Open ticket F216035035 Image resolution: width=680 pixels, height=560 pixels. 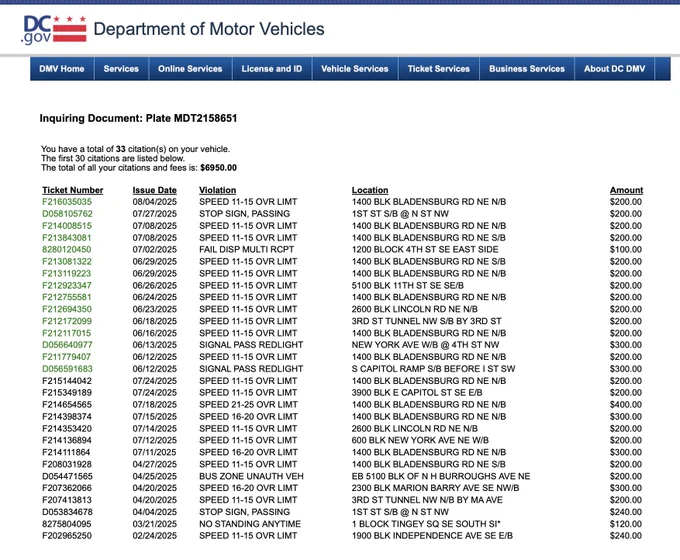[67, 202]
